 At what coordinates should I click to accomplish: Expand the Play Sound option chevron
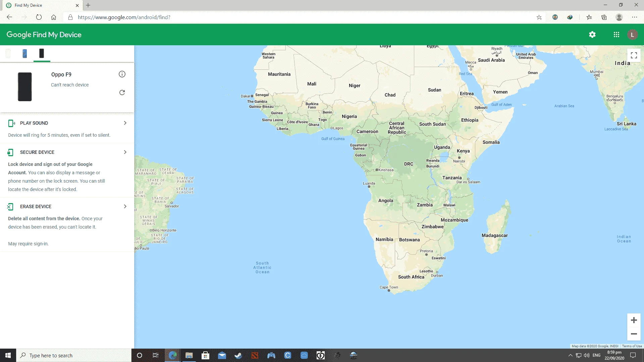[x=125, y=123]
